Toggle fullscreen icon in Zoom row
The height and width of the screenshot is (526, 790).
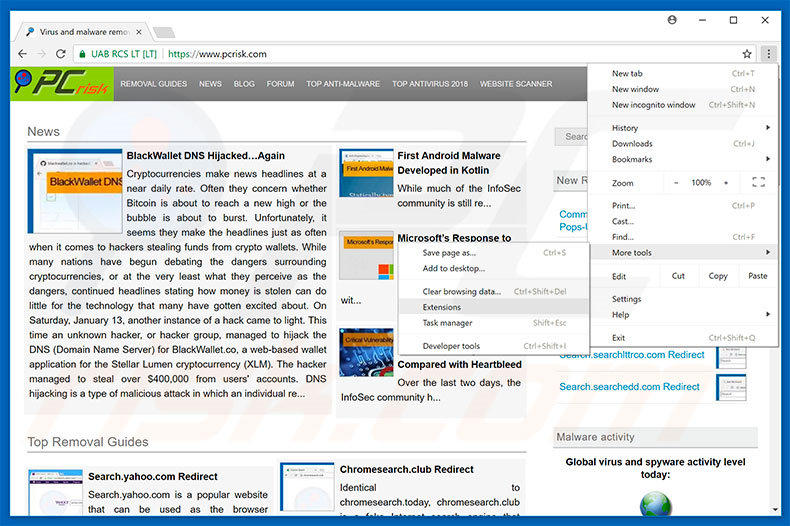(758, 182)
